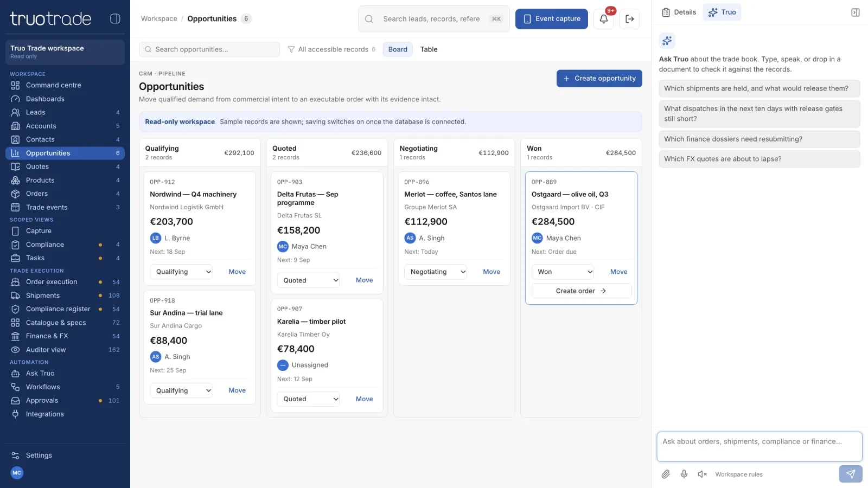The width and height of the screenshot is (868, 488).
Task: Open the stage dropdown on Delta Frutas card
Action: pyautogui.click(x=308, y=280)
